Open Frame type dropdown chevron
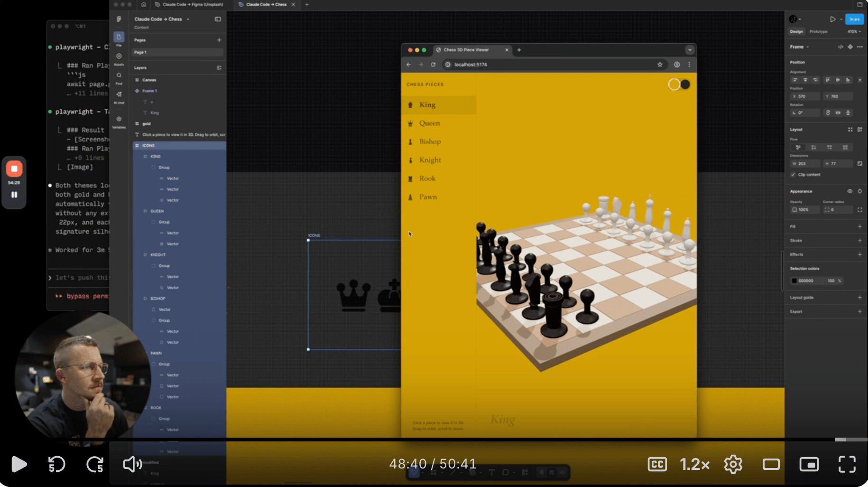868x487 pixels. point(808,47)
